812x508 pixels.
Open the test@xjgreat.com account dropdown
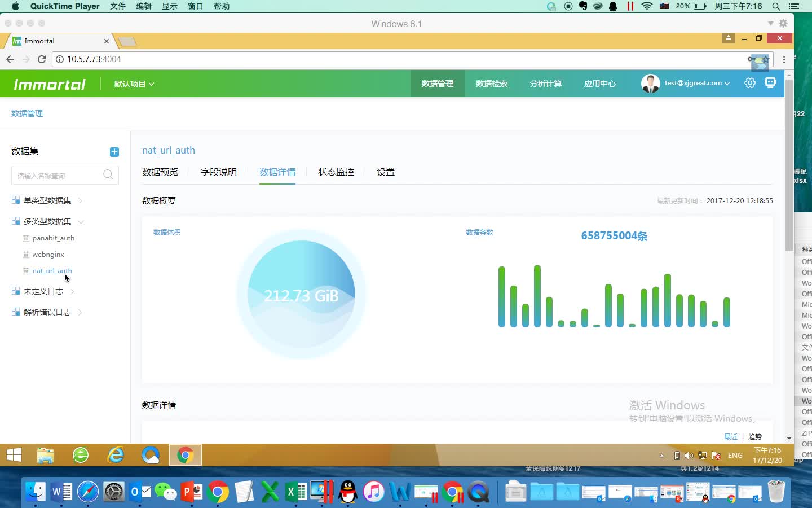697,83
